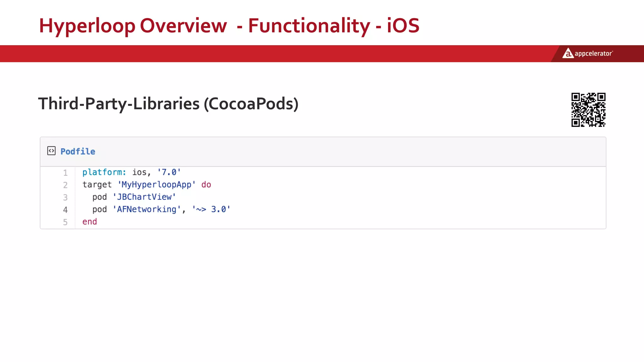Open the Podfile filename link

coord(78,151)
